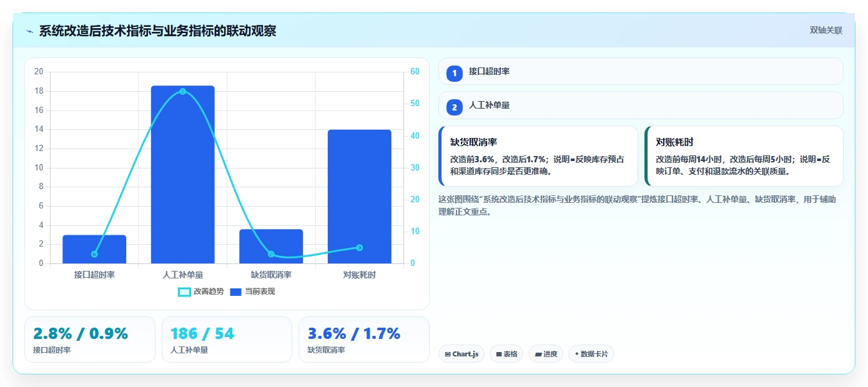
Task: Click the x-axis label 对账耗时
Action: (x=360, y=275)
